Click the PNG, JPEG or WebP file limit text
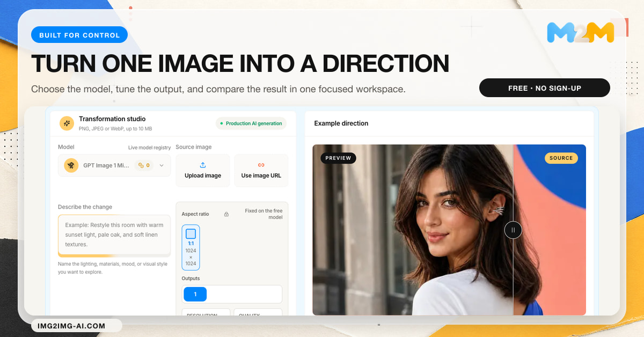This screenshot has height=337, width=644. pyautogui.click(x=115, y=129)
